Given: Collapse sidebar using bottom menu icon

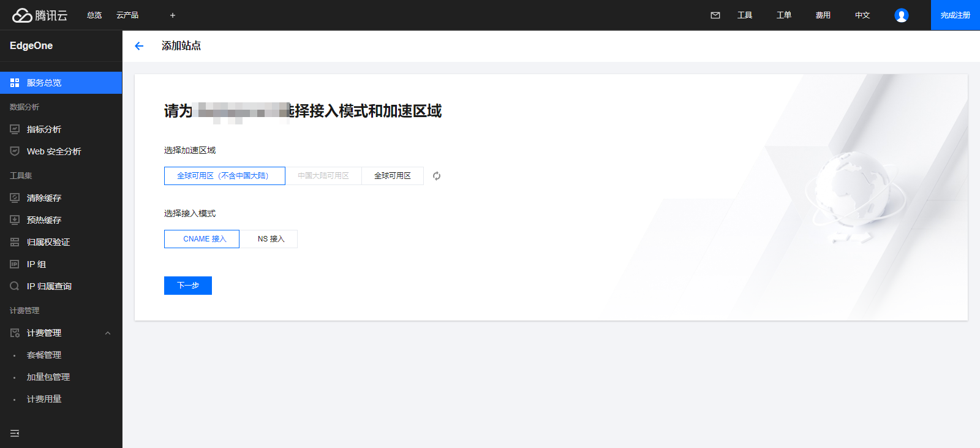Looking at the screenshot, I should (x=15, y=433).
